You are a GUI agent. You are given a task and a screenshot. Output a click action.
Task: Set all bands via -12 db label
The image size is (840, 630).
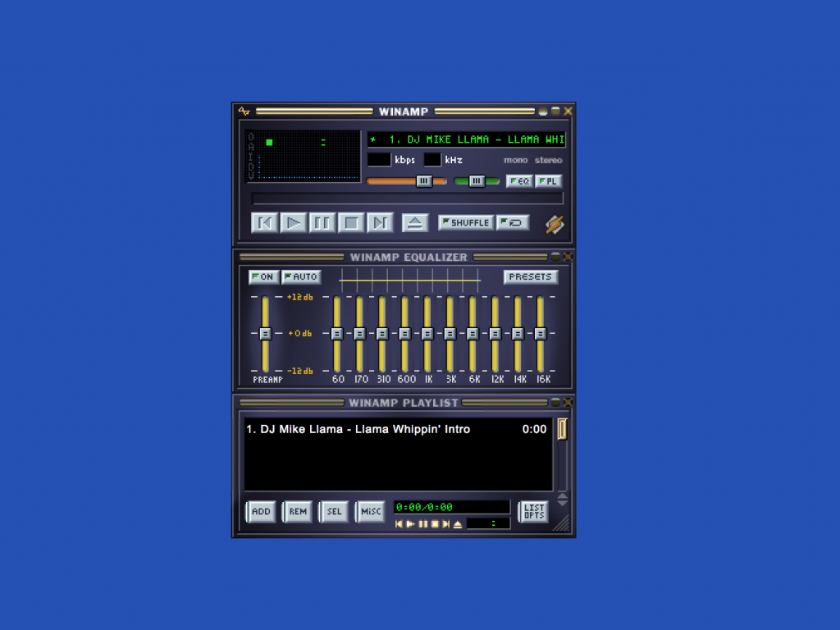click(300, 371)
